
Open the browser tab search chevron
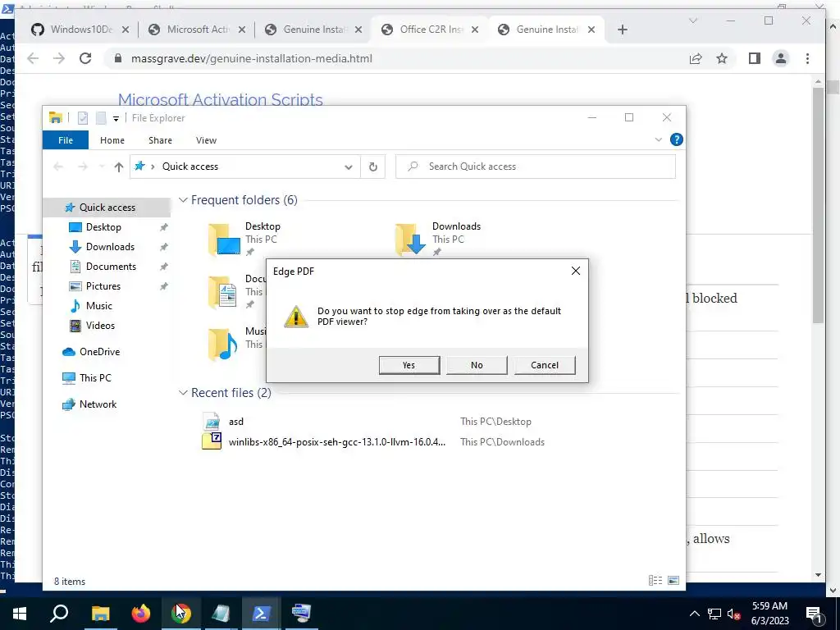pyautogui.click(x=692, y=21)
